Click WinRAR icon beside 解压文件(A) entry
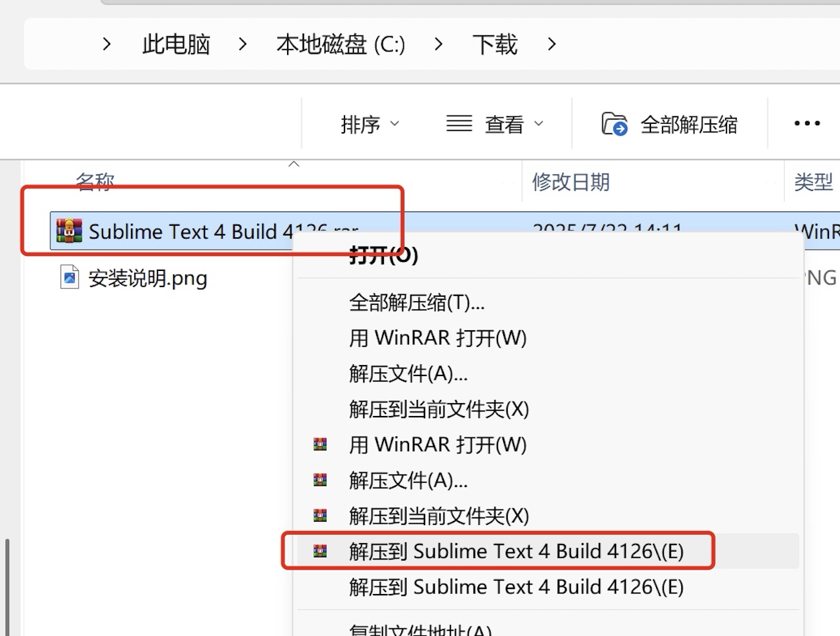 (x=319, y=480)
